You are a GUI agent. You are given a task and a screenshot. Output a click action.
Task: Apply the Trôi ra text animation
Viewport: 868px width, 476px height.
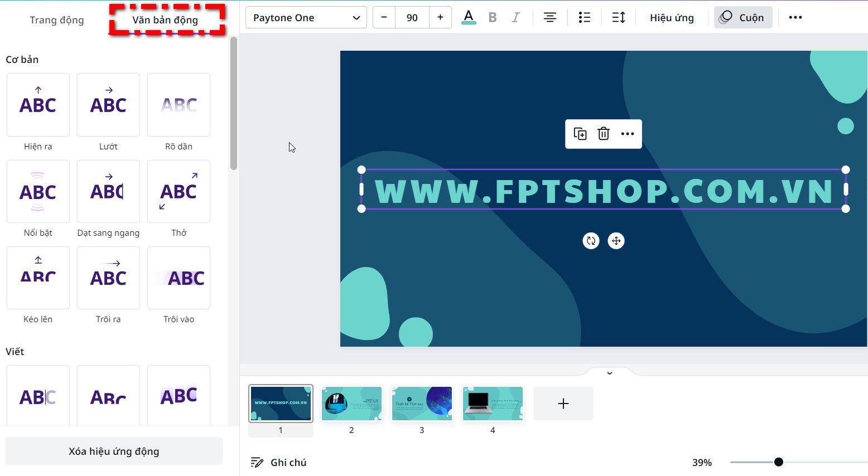(108, 278)
